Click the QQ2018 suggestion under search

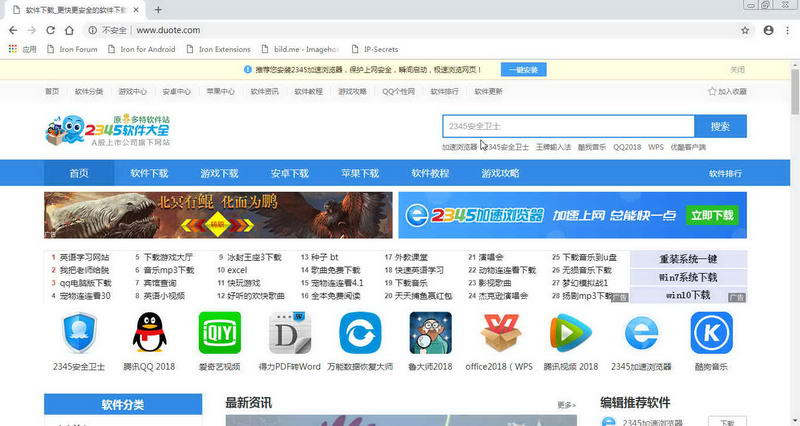pyautogui.click(x=627, y=147)
